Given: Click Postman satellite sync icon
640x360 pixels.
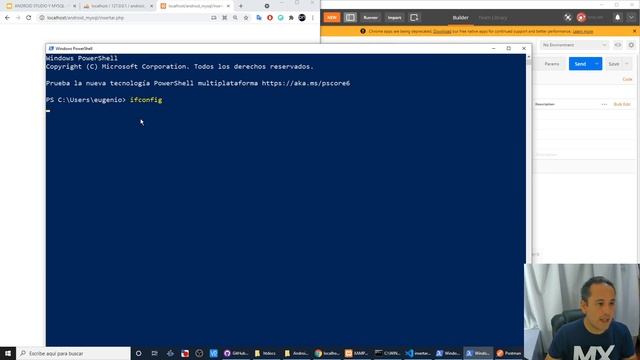Looking at the screenshot, I should pyautogui.click(x=568, y=18).
